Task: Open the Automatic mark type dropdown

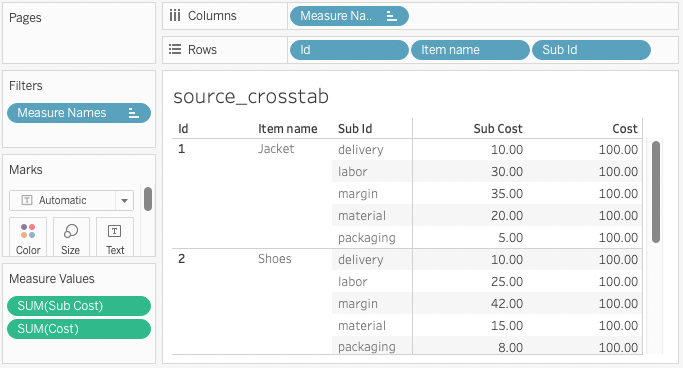Action: [x=124, y=201]
